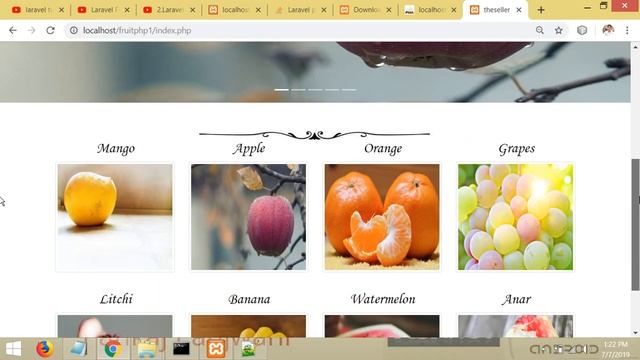Click the Watermelon heading
640x360 pixels.
pyautogui.click(x=383, y=299)
